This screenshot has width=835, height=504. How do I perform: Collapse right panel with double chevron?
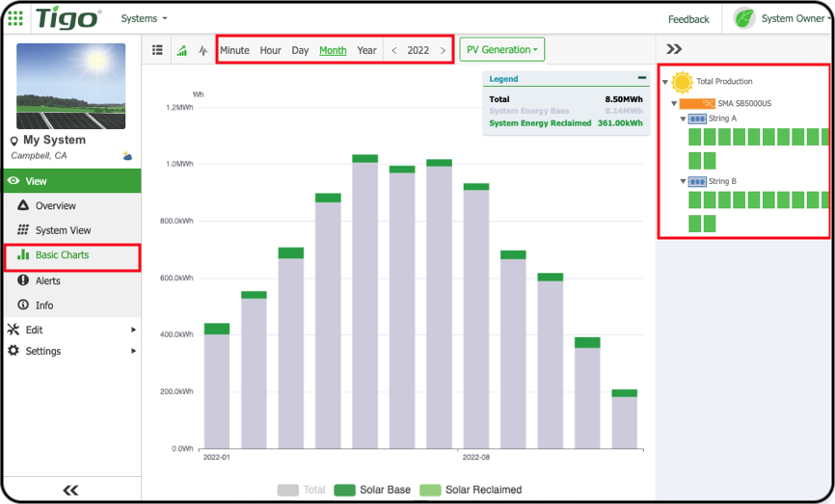pyautogui.click(x=674, y=49)
